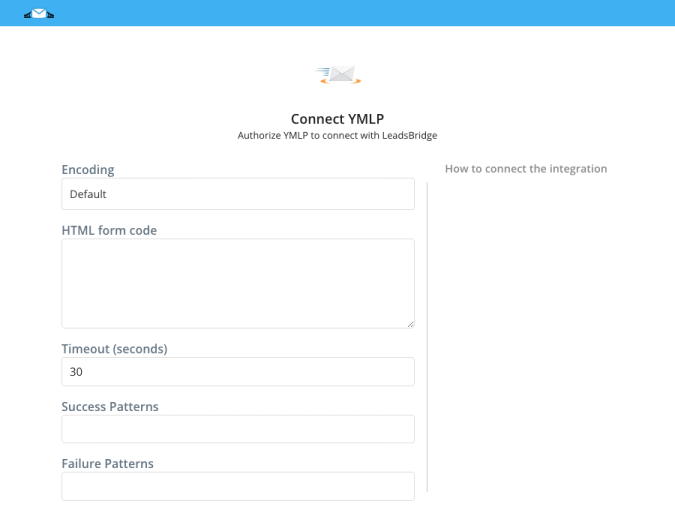
Task: Select the Timeout seconds input field
Action: point(238,371)
